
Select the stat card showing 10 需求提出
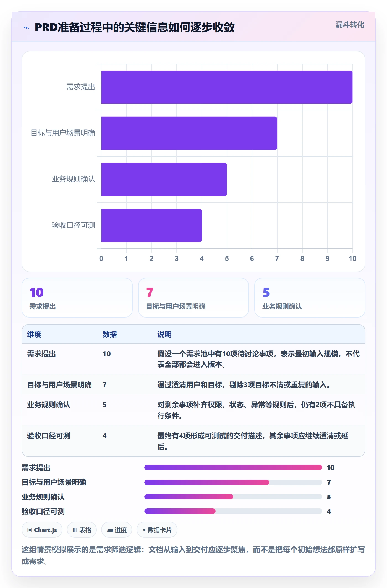click(77, 298)
